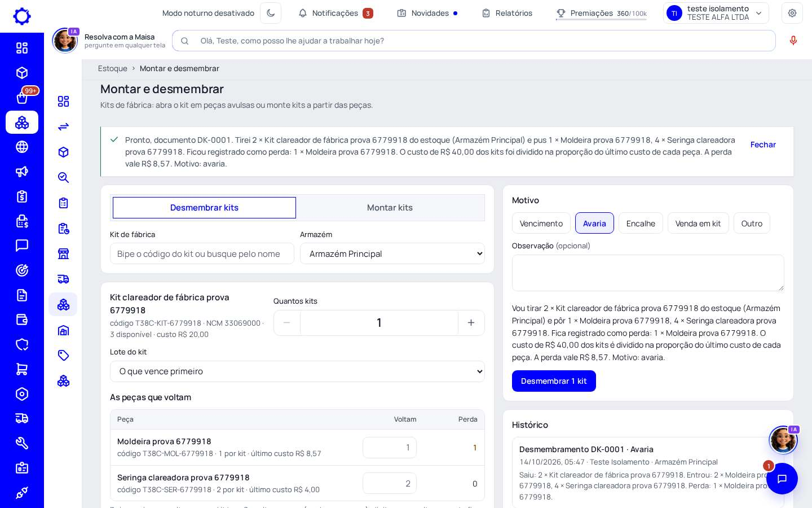Open settings gear in the top right

792,13
